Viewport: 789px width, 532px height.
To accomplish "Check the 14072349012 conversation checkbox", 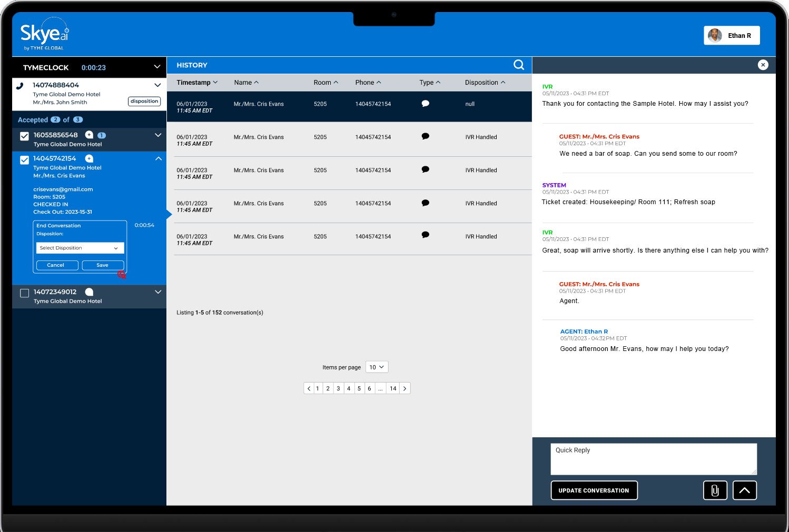I will pos(24,293).
